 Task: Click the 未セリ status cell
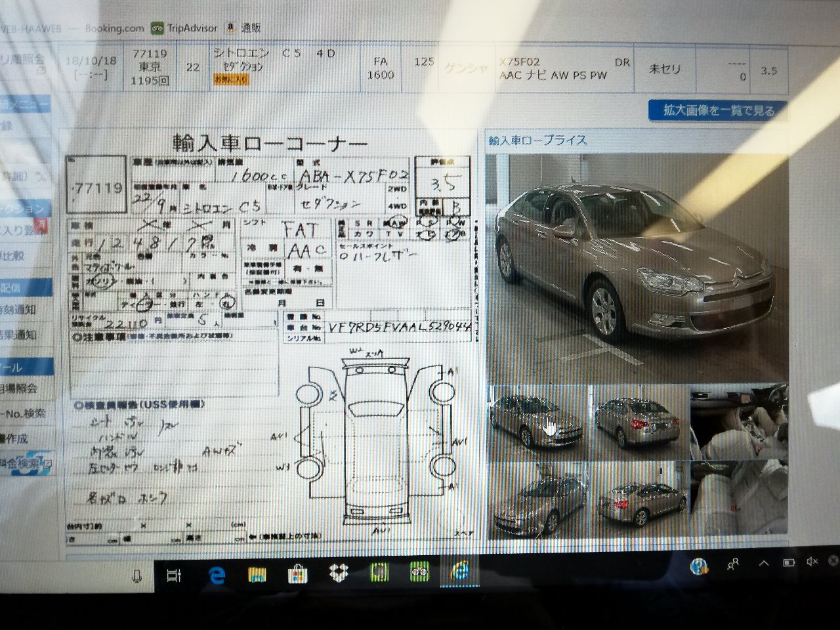[x=665, y=68]
